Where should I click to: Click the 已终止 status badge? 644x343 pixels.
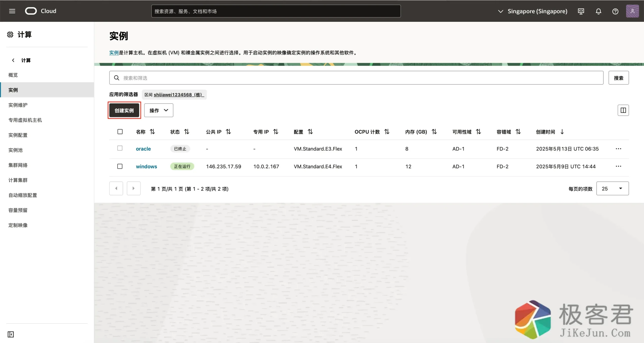pos(180,149)
